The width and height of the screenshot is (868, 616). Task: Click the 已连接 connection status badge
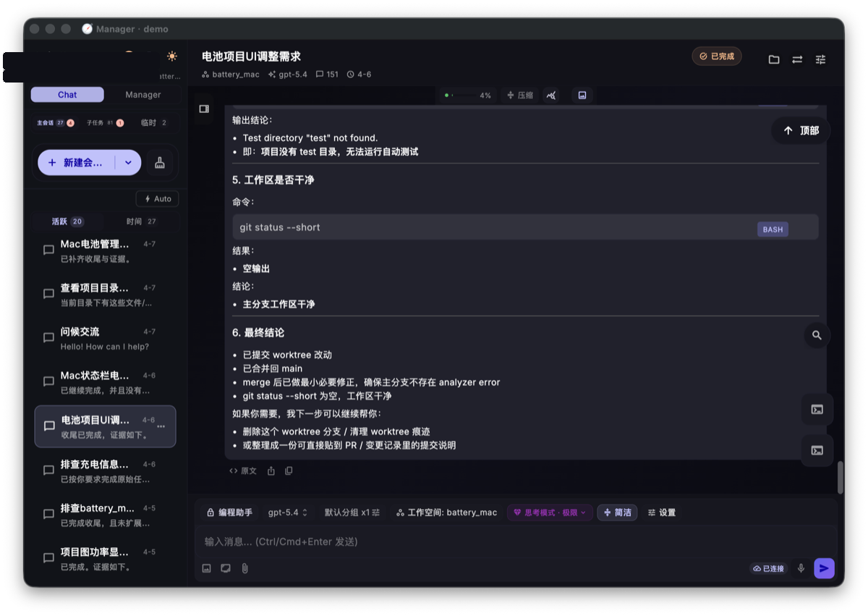[768, 569]
